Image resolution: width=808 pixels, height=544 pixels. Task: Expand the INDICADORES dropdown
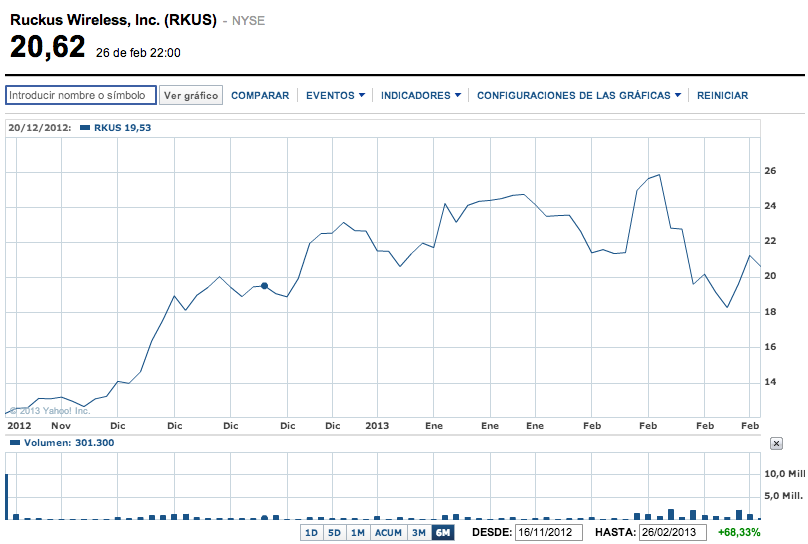tap(421, 96)
